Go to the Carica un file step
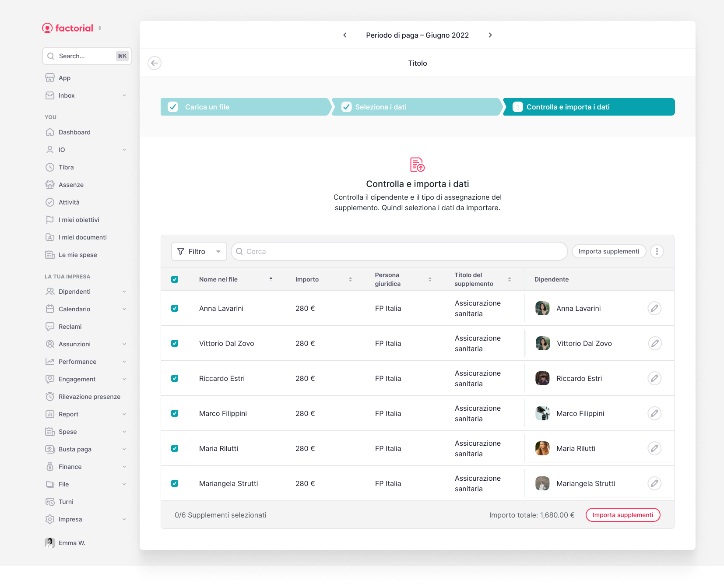724x588 pixels. 246,107
